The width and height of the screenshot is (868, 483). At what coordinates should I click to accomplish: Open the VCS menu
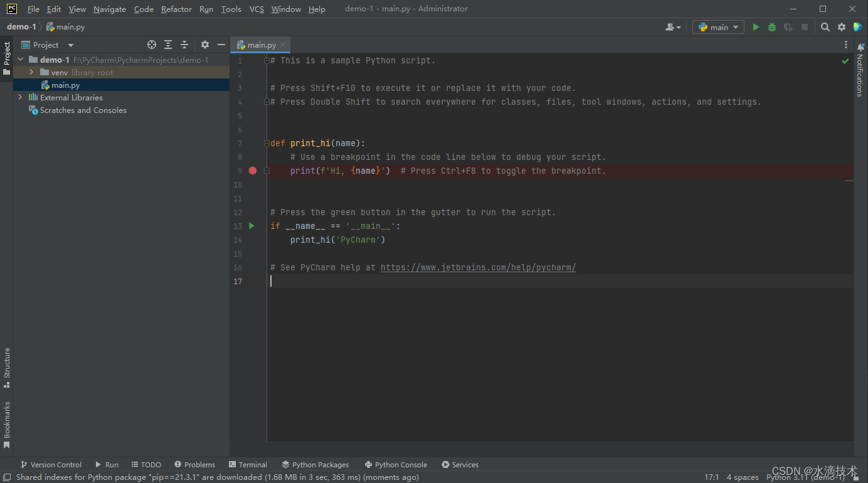pos(257,9)
